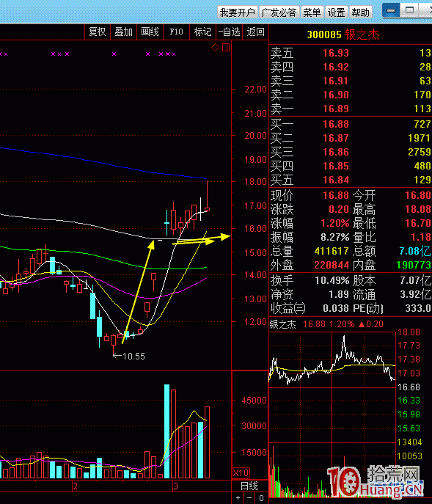Select 卖三 price 16.91

pos(336,81)
